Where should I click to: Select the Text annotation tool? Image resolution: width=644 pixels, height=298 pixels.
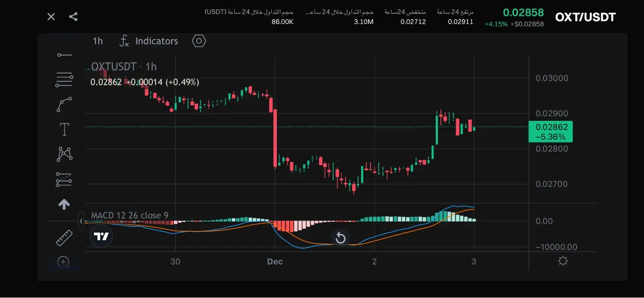[64, 129]
